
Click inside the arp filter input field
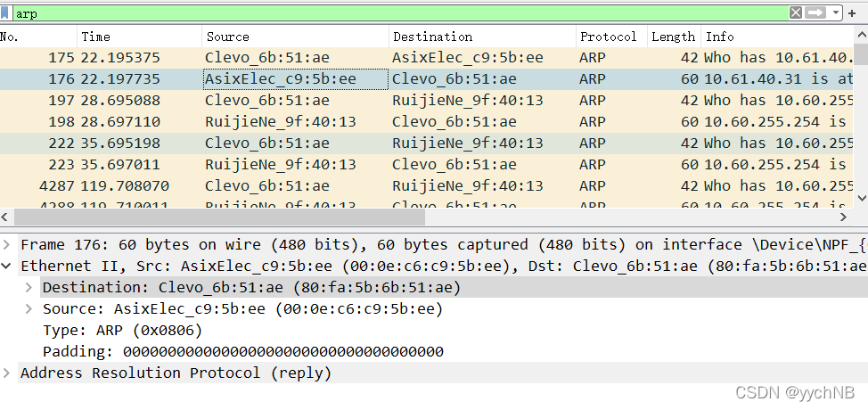399,12
